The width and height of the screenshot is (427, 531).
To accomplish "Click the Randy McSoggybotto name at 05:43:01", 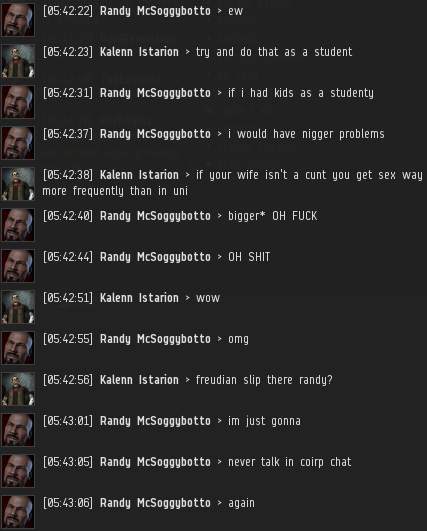I will coord(155,421).
